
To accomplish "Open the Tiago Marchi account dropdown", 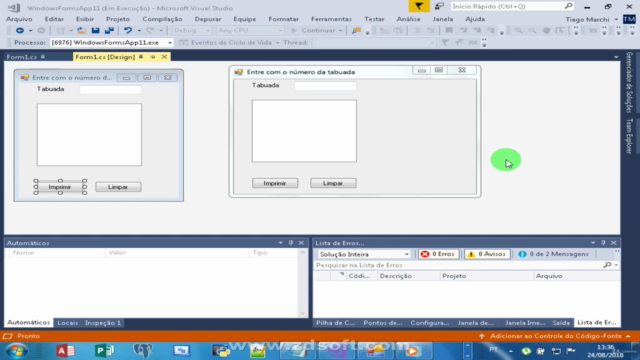I will point(616,19).
